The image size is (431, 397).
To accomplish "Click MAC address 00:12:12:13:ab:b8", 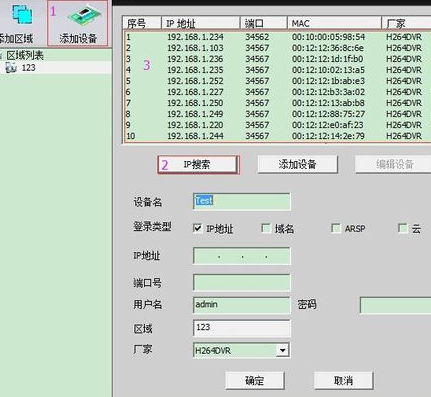I will click(x=328, y=103).
